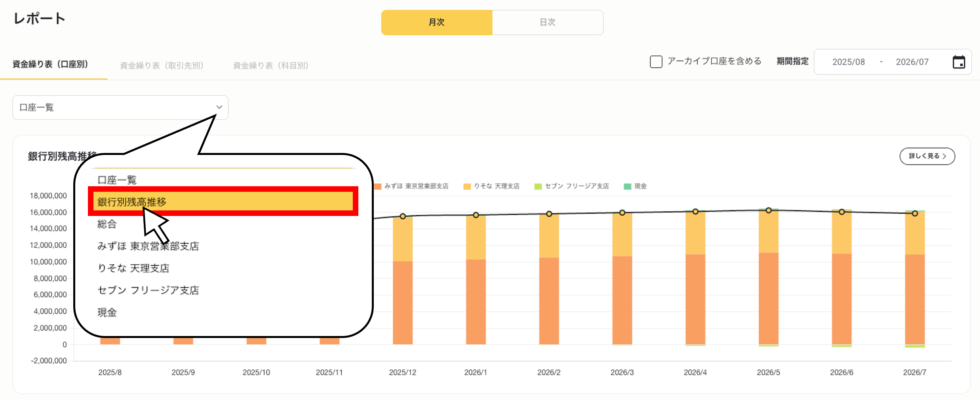The image size is (980, 401).
Task: Select 銀行別残高推移 from the dropdown list
Action: [x=223, y=202]
